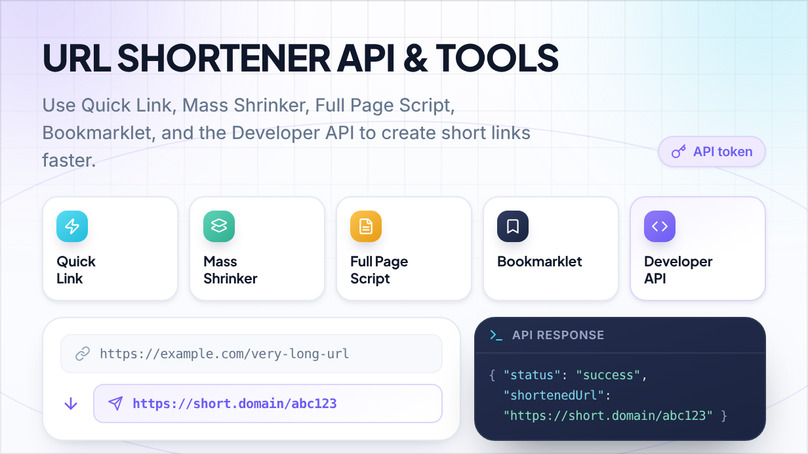Click the Full Page Script document icon
The width and height of the screenshot is (808, 454).
(x=366, y=226)
